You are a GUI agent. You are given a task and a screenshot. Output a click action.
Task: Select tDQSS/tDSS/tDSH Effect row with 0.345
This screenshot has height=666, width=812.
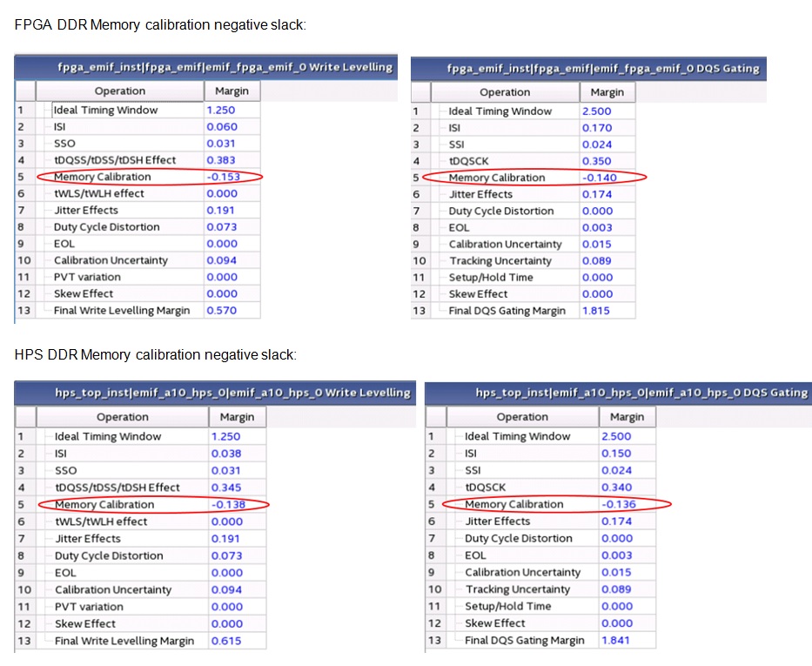[x=141, y=488]
